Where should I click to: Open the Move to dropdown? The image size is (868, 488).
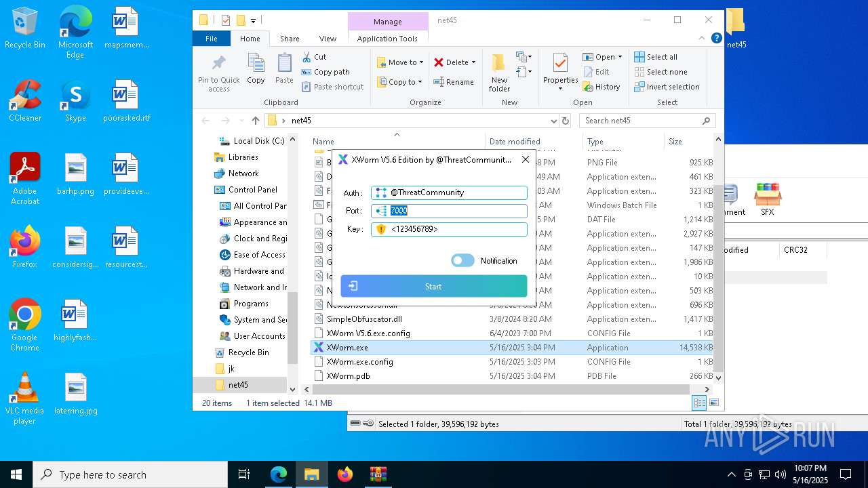400,62
